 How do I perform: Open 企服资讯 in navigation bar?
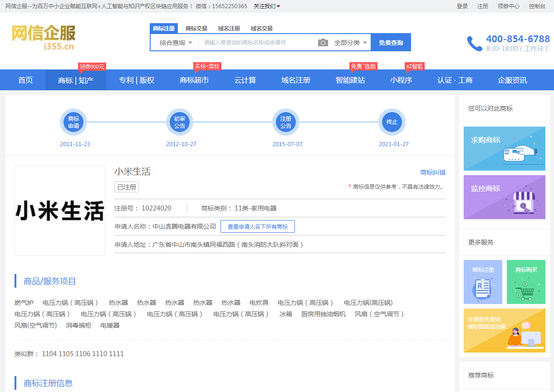pos(513,80)
